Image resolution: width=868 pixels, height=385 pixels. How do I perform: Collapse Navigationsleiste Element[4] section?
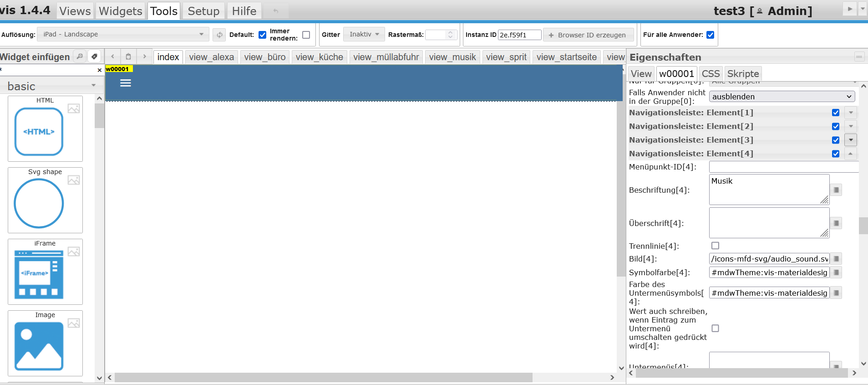click(851, 154)
